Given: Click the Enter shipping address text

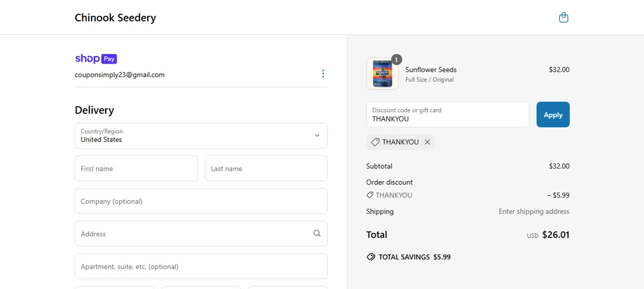Looking at the screenshot, I should [x=534, y=211].
